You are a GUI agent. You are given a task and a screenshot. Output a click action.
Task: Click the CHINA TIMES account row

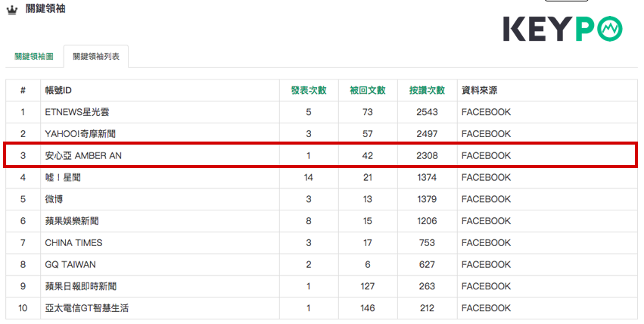coord(321,242)
